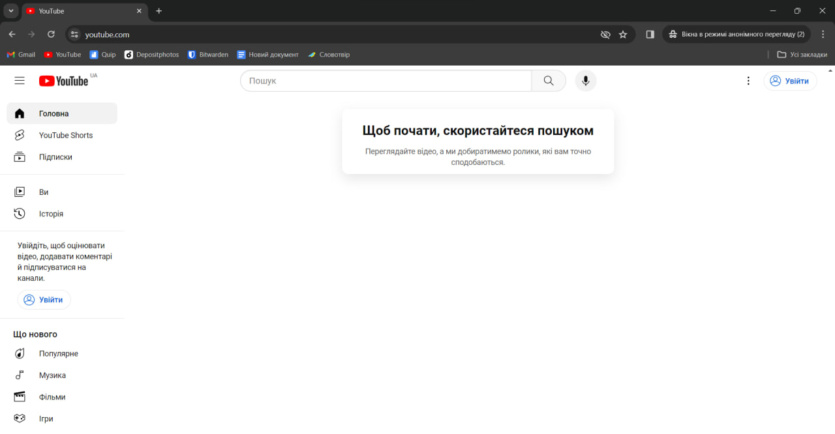
Task: Reload the page with refresh icon
Action: (x=51, y=34)
